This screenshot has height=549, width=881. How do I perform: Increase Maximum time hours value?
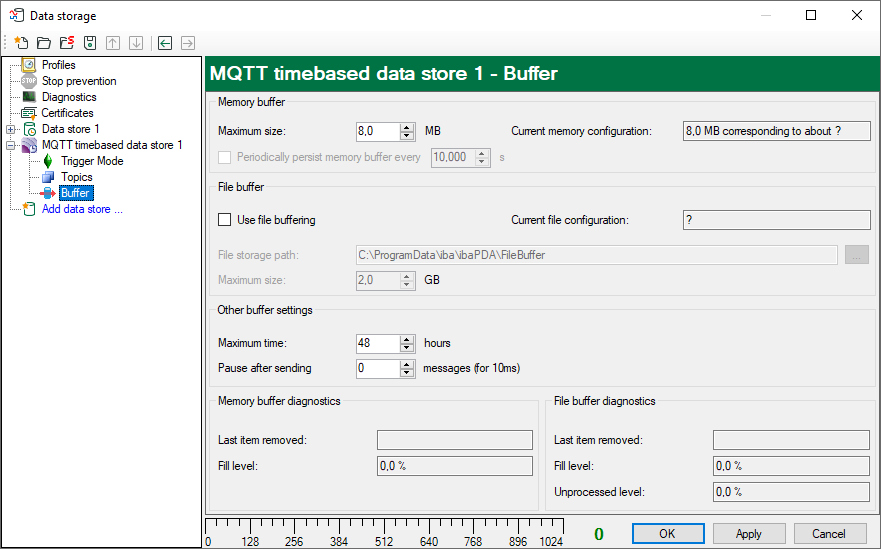coord(407,339)
